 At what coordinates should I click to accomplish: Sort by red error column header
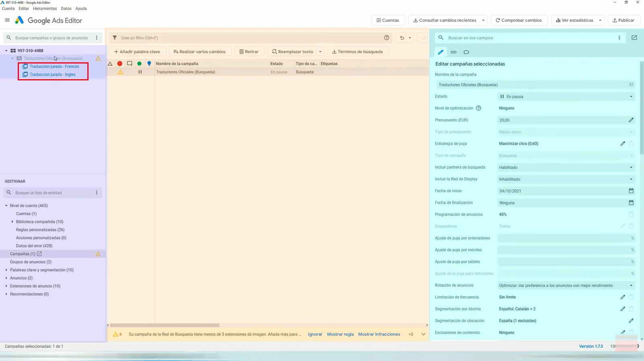click(x=120, y=64)
